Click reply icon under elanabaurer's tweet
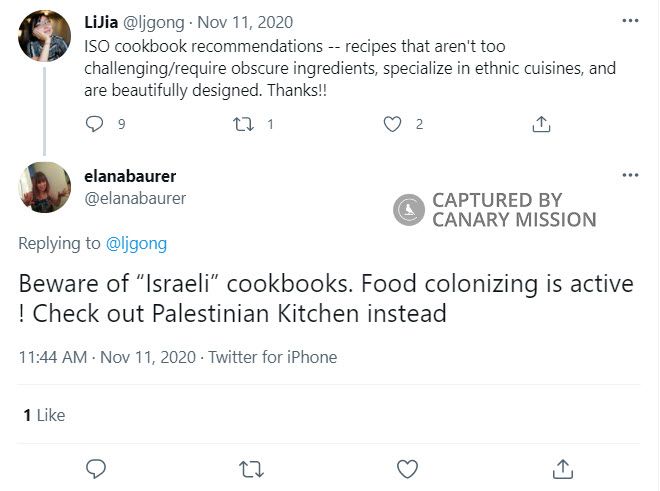The height and width of the screenshot is (491, 660). tap(96, 468)
